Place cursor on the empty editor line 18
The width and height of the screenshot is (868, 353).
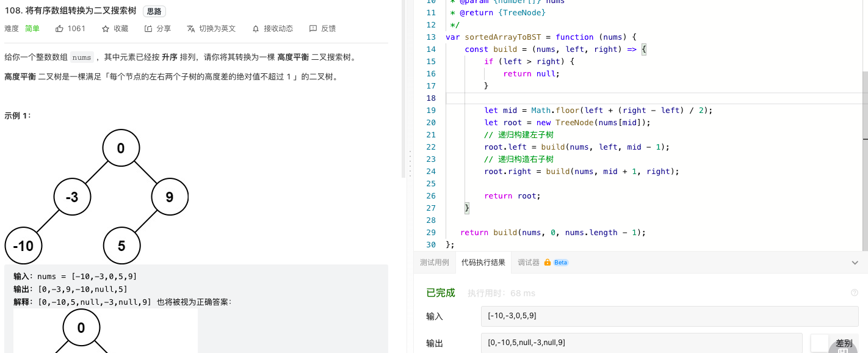tap(653, 98)
